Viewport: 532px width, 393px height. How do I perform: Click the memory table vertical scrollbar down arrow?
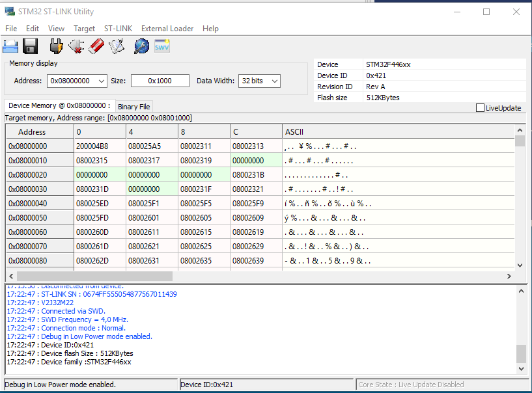click(520, 265)
